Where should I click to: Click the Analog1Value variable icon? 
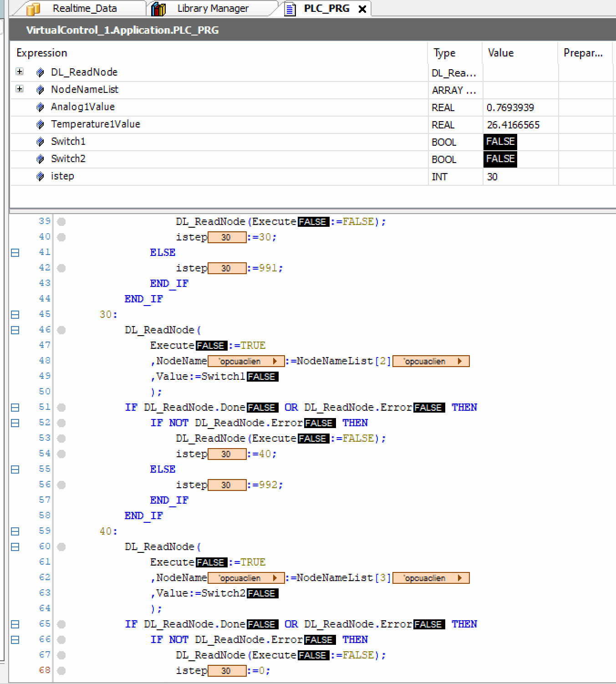(40, 107)
